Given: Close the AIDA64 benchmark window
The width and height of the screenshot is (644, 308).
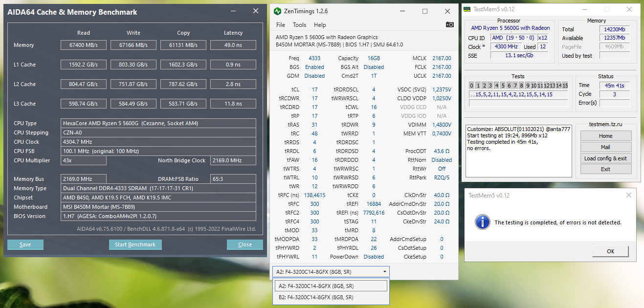Looking at the screenshot, I should click(255, 11).
